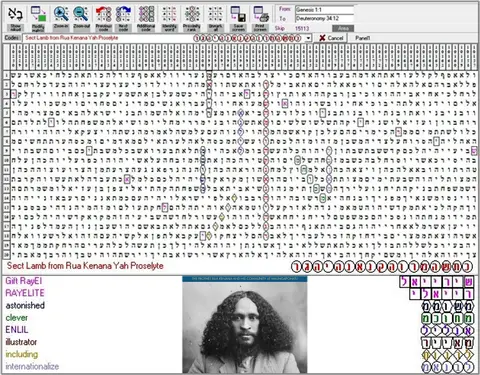Click the Panel1 label
480x375 pixels.
click(x=362, y=38)
